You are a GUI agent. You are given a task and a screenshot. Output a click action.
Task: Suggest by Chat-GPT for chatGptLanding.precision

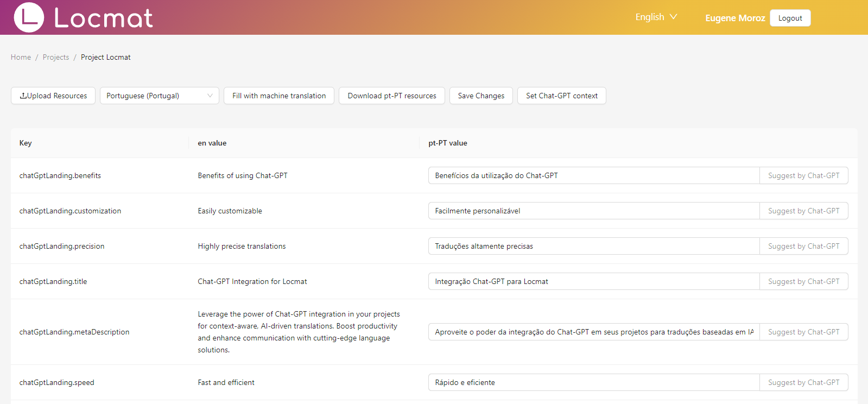click(x=804, y=246)
